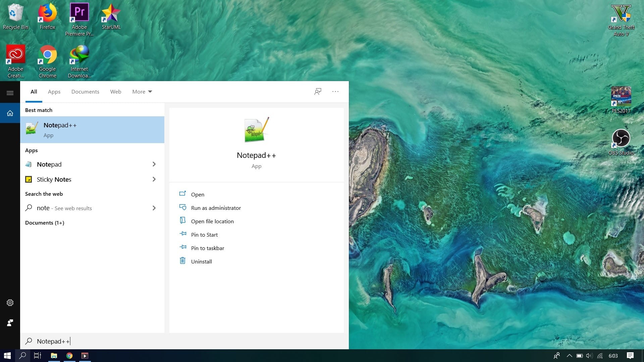
Task: Switch to Chrome in the taskbar
Action: (69, 356)
